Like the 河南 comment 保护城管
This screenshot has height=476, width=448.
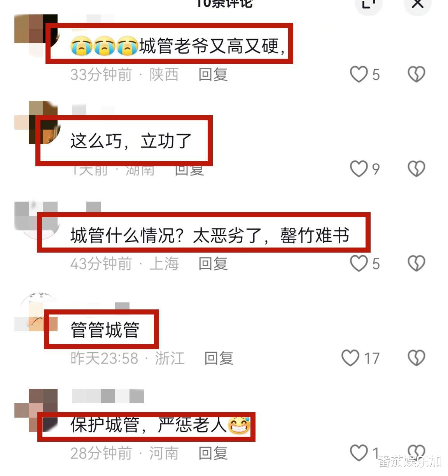click(x=359, y=453)
